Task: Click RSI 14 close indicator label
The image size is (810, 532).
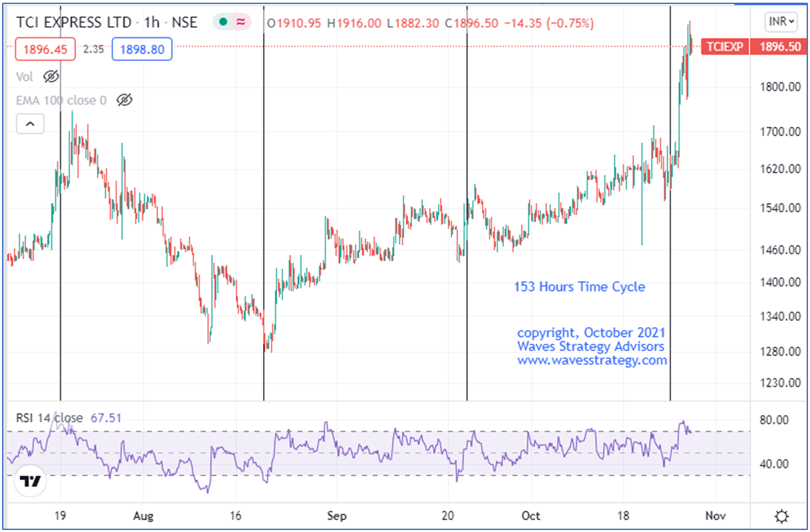Action: coord(50,418)
